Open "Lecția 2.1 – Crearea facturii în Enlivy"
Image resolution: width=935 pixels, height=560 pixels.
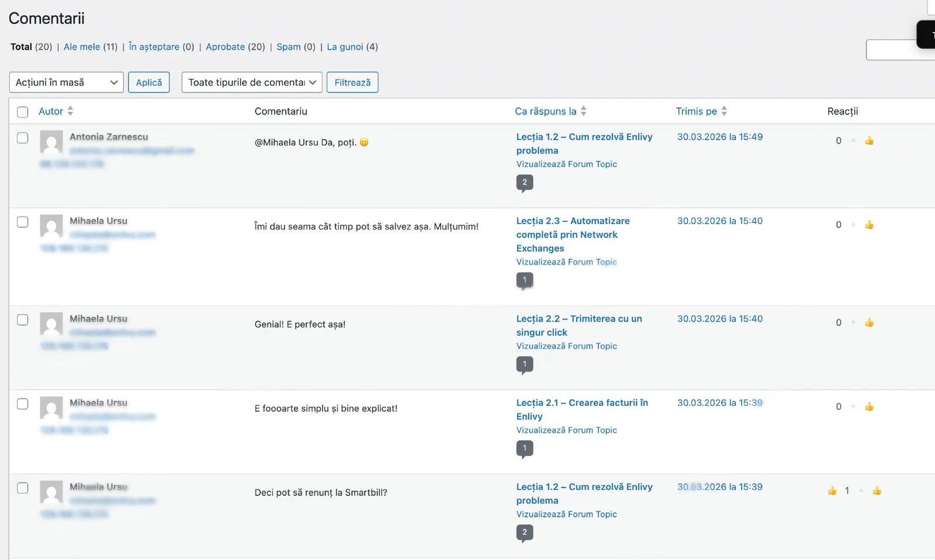click(x=582, y=410)
